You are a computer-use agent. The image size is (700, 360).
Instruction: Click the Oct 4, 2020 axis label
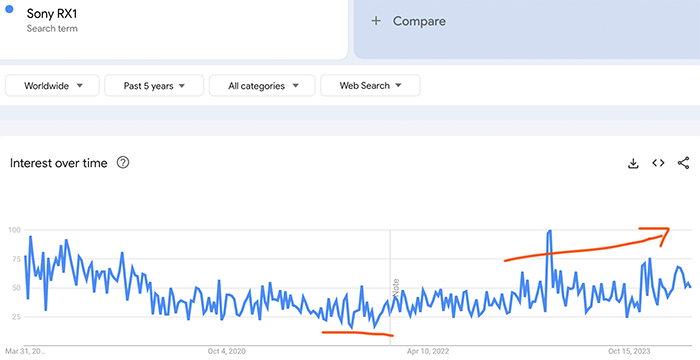pyautogui.click(x=226, y=351)
